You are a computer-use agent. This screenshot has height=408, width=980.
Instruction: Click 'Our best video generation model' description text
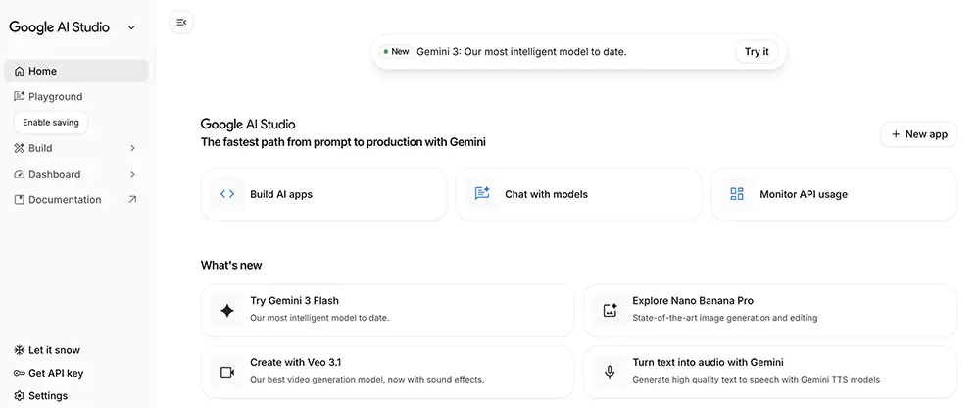tap(367, 380)
